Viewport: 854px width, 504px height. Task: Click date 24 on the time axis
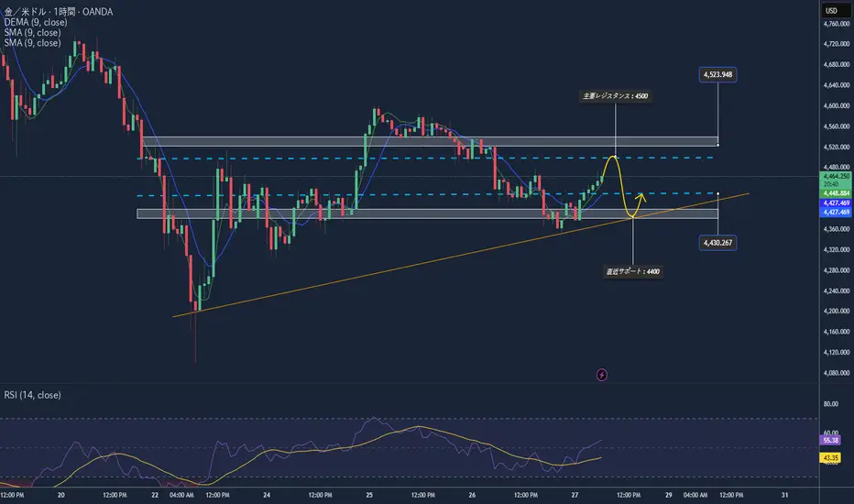coord(267,495)
